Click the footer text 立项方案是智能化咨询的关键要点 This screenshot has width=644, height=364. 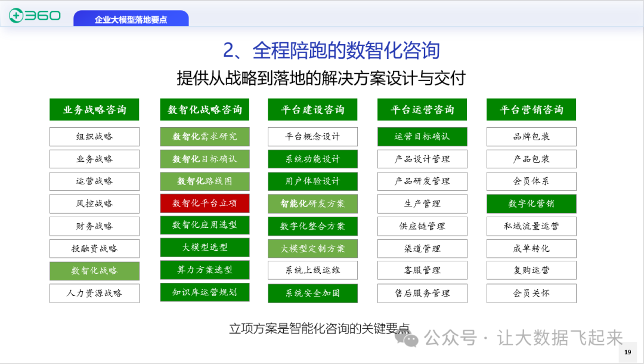(x=320, y=329)
